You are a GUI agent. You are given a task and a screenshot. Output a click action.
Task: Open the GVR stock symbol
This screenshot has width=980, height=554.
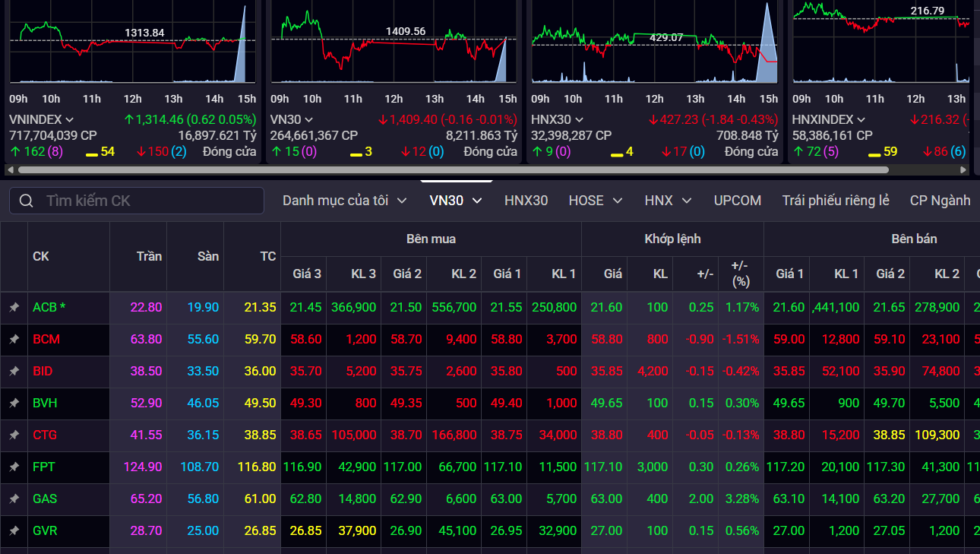pos(45,531)
